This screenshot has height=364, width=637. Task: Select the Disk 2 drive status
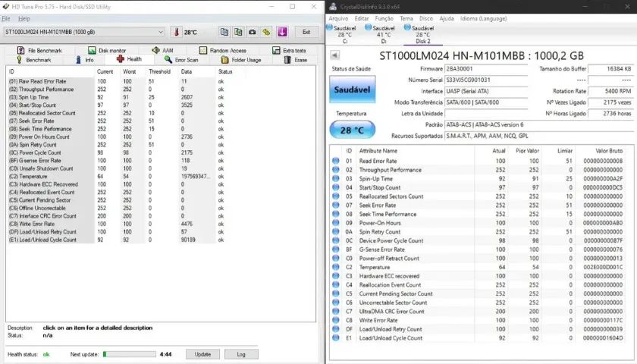[420, 34]
